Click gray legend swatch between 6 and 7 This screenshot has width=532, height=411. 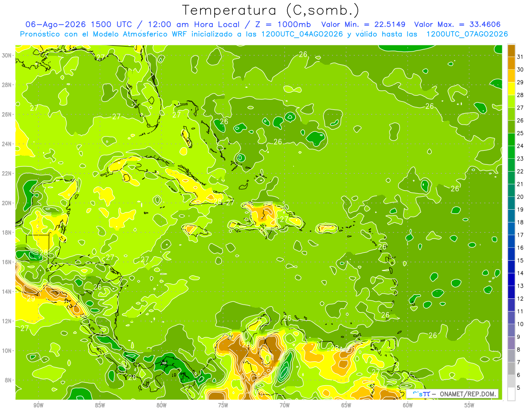[511, 368]
